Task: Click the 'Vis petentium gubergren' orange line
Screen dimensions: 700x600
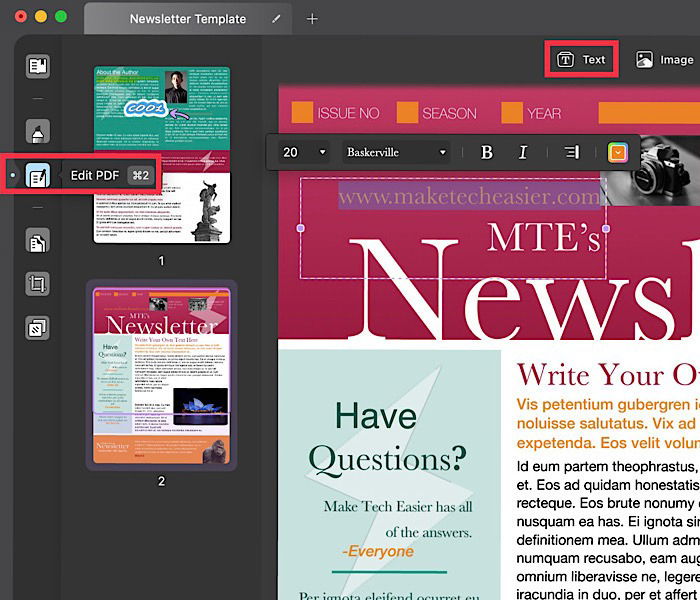Action: click(x=608, y=404)
